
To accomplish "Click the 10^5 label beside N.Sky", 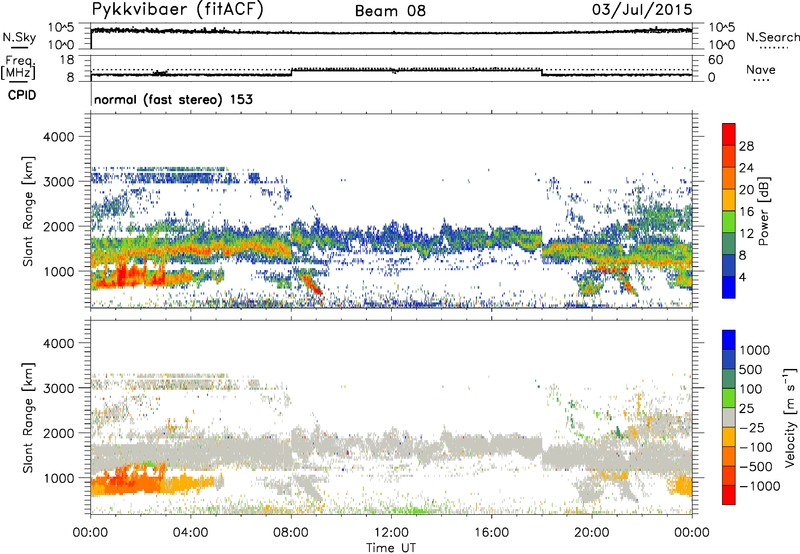I will 61,27.
